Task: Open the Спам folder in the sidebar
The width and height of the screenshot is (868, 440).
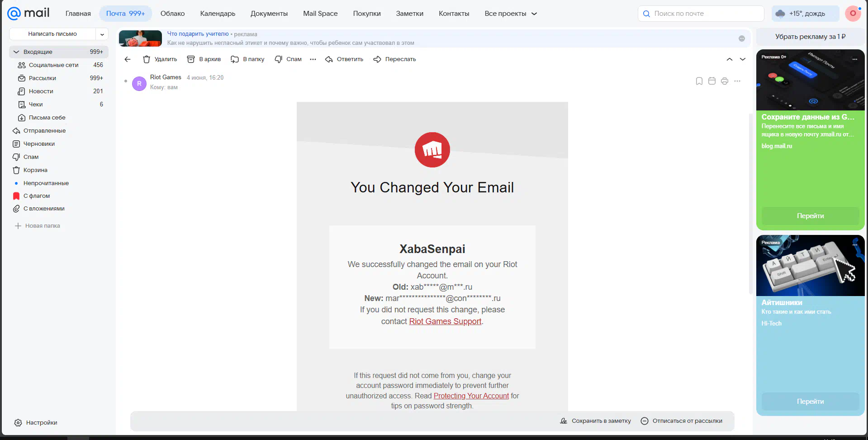Action: click(59, 157)
